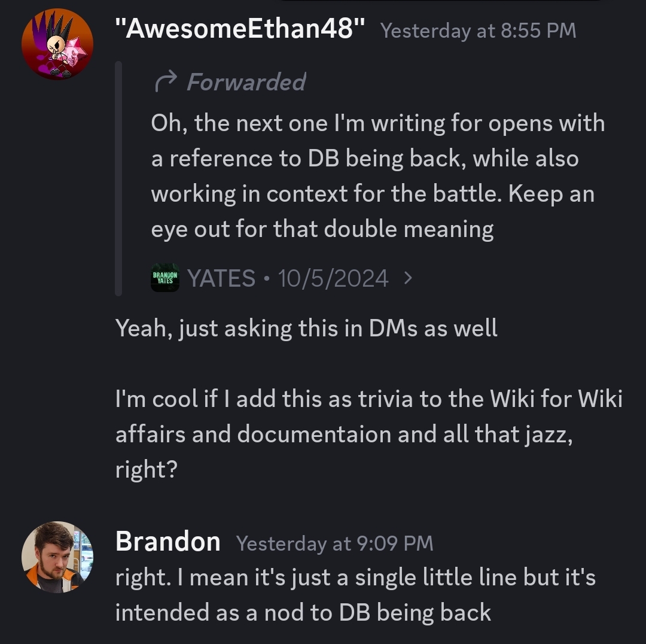This screenshot has height=644, width=646.
Task: Select message "Yeah, just asking this in DMs"
Action: coord(306,329)
